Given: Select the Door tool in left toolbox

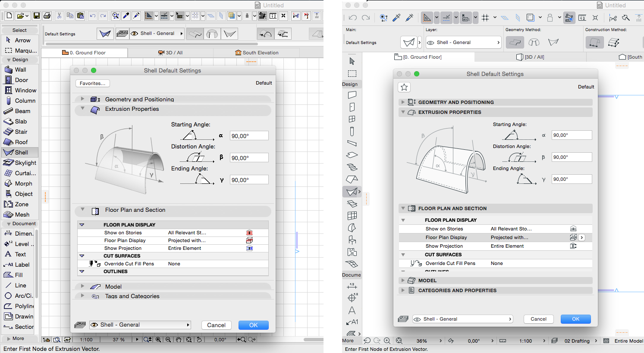Looking at the screenshot, I should [20, 80].
